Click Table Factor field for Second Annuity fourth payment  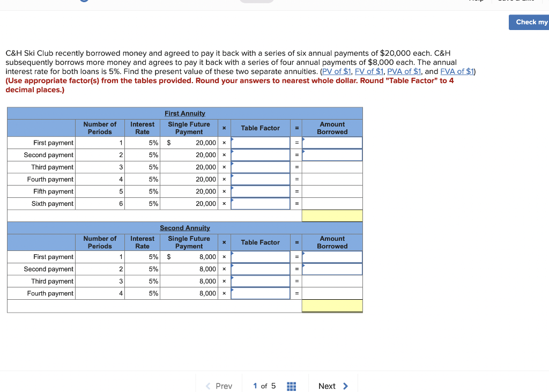pyautogui.click(x=261, y=293)
